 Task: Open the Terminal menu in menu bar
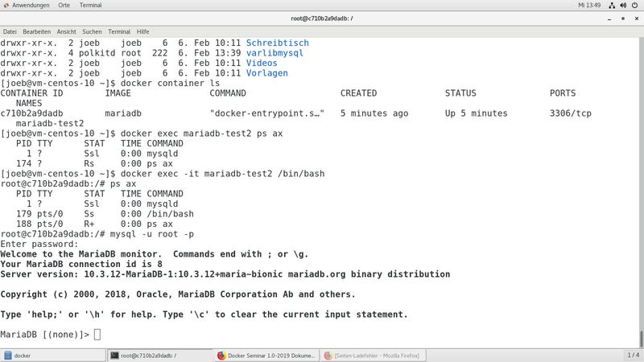click(x=119, y=31)
